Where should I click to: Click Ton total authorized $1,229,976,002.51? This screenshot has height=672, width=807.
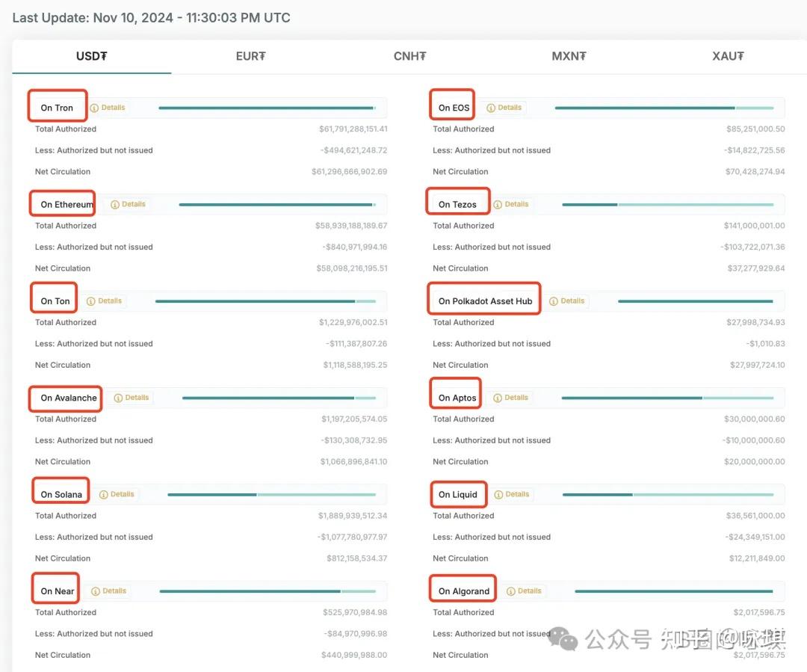coord(353,322)
